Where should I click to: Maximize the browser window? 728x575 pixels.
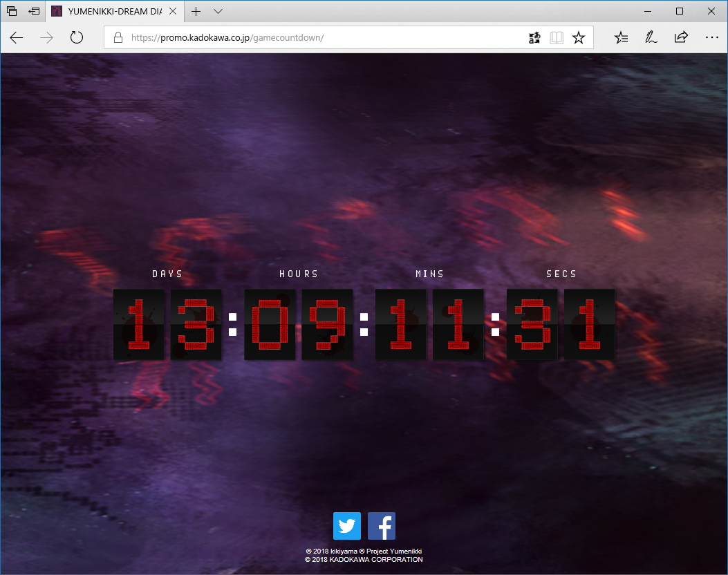680,11
